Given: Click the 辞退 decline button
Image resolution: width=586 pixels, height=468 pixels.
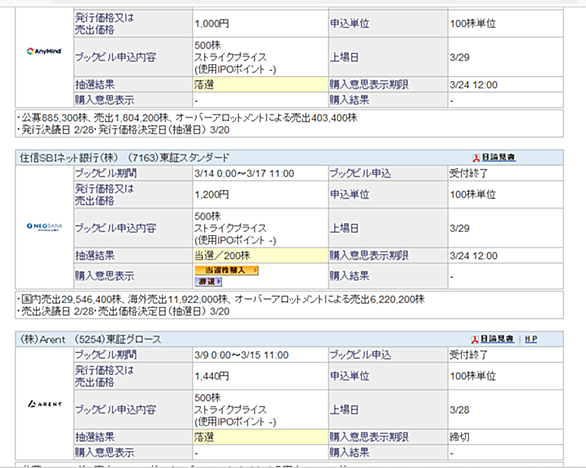Looking at the screenshot, I should click(208, 282).
